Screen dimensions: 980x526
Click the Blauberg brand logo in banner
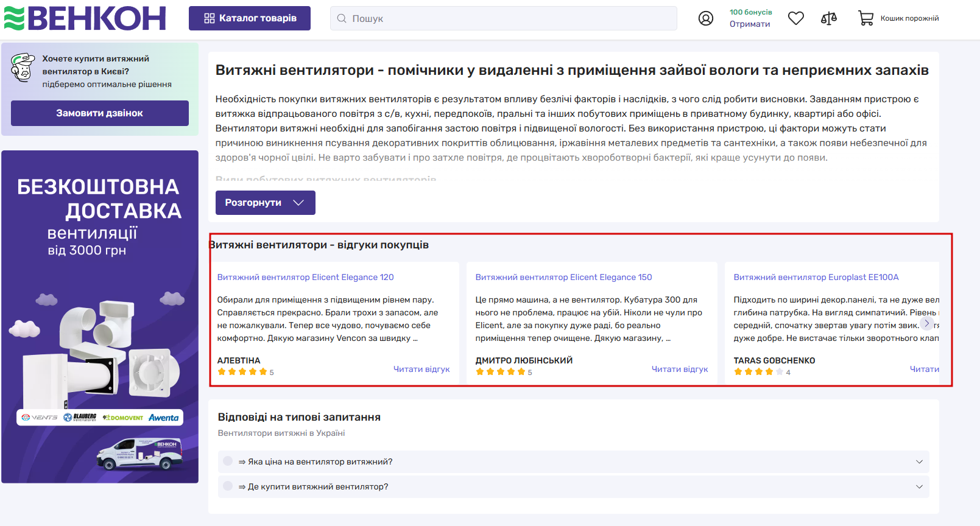pyautogui.click(x=80, y=418)
